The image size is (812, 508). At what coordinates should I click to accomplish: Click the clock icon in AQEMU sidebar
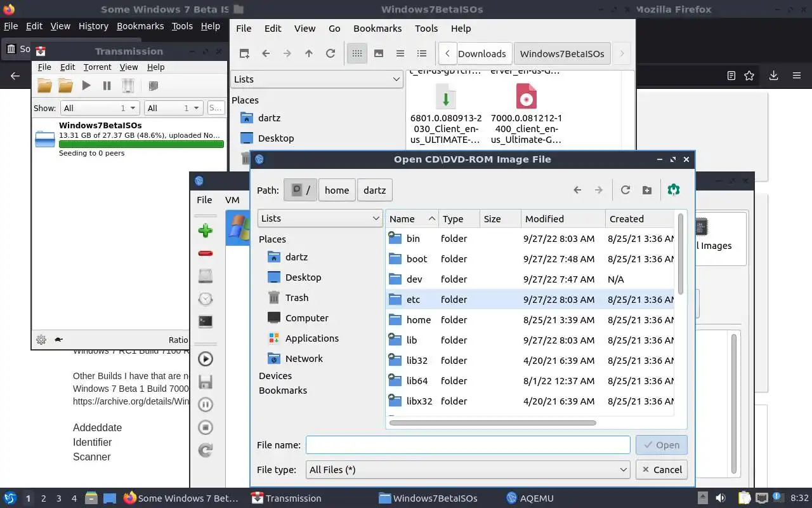point(205,298)
